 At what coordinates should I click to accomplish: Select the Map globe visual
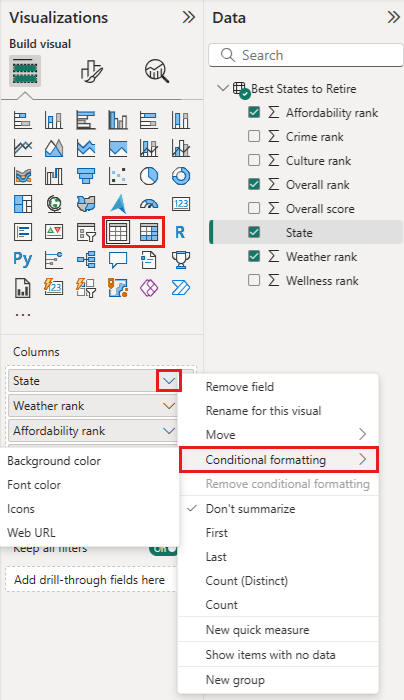pyautogui.click(x=54, y=204)
